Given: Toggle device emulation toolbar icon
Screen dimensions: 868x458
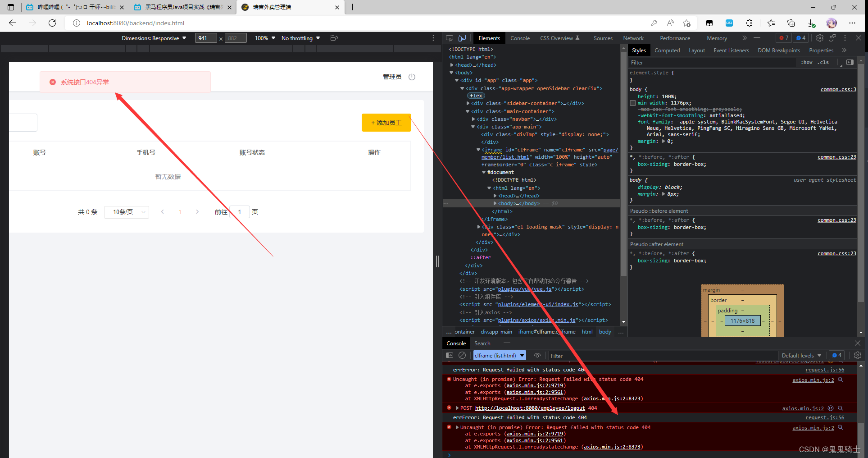Looking at the screenshot, I should point(462,38).
